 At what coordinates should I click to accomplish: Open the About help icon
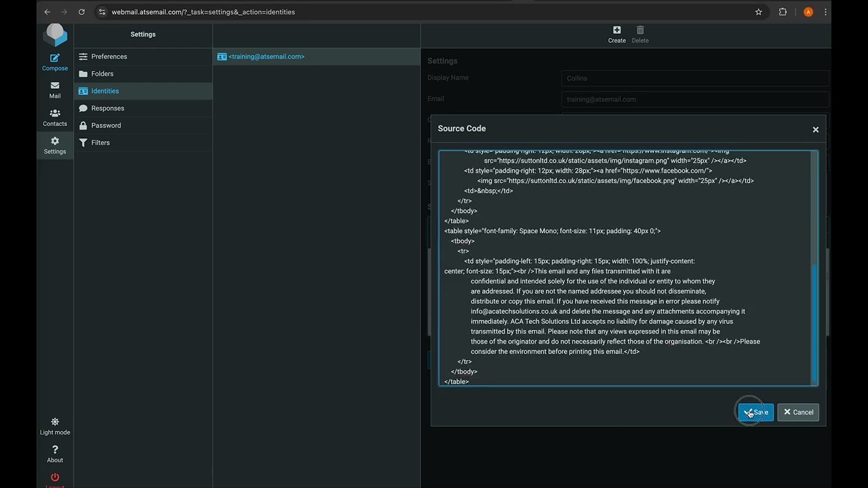(x=55, y=454)
